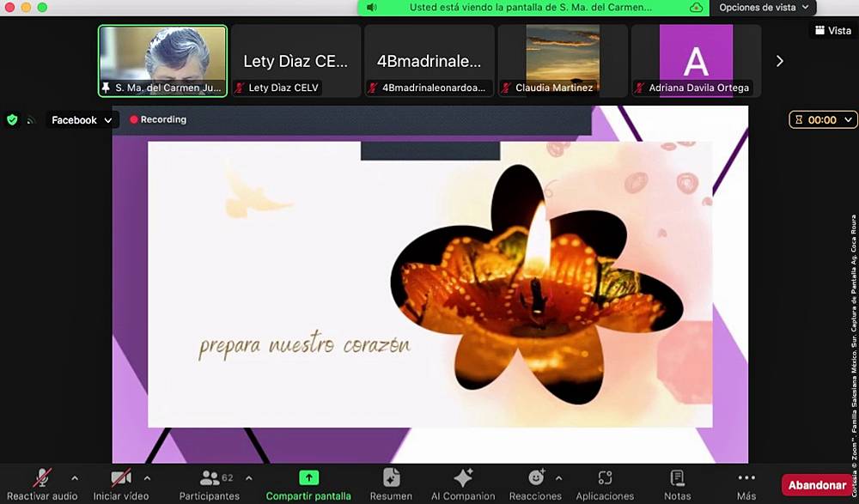Click the macOS yellow minimize window button
Image resolution: width=859 pixels, height=504 pixels.
(x=26, y=8)
